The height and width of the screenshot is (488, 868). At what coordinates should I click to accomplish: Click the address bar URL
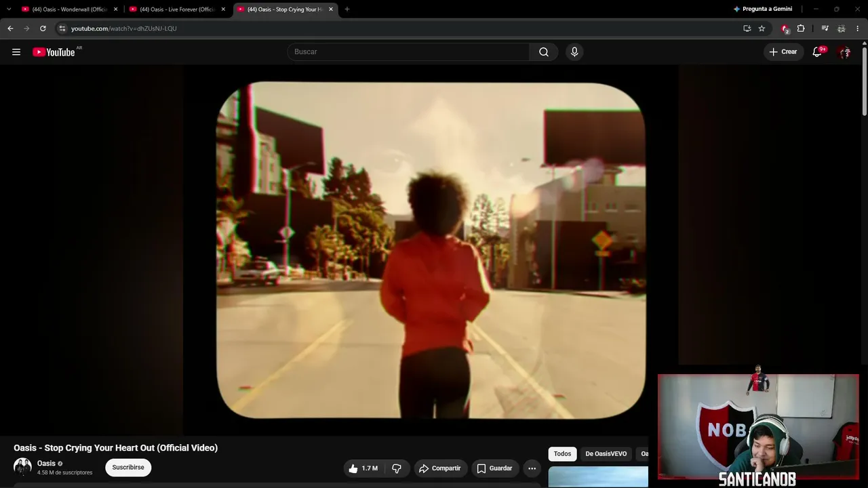[x=124, y=28]
